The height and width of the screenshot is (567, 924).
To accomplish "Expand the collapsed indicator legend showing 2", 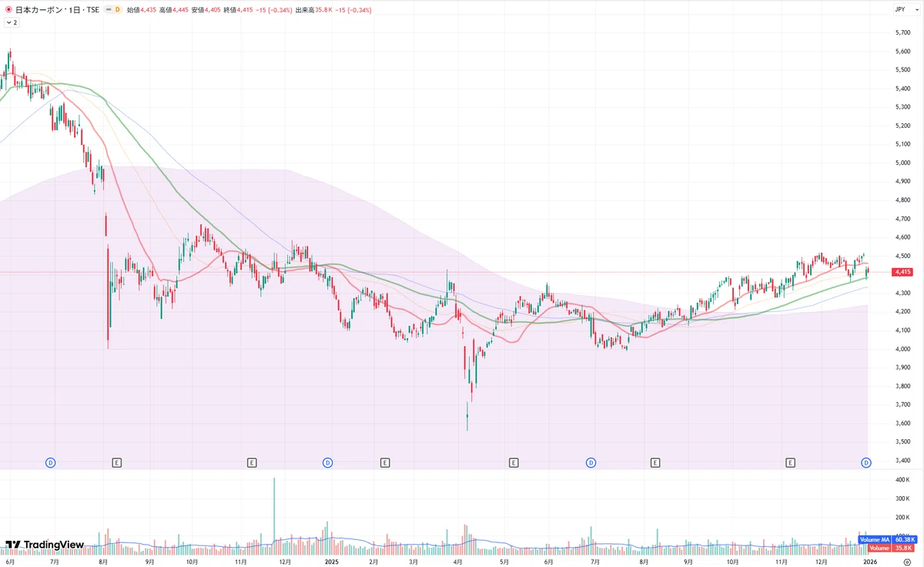I will point(11,22).
